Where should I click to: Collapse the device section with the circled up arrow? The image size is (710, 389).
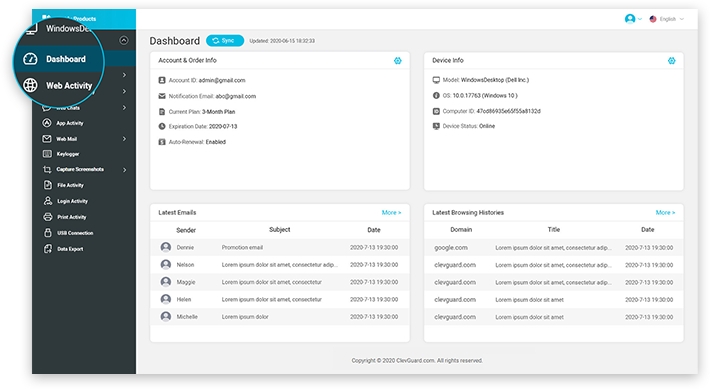[124, 40]
